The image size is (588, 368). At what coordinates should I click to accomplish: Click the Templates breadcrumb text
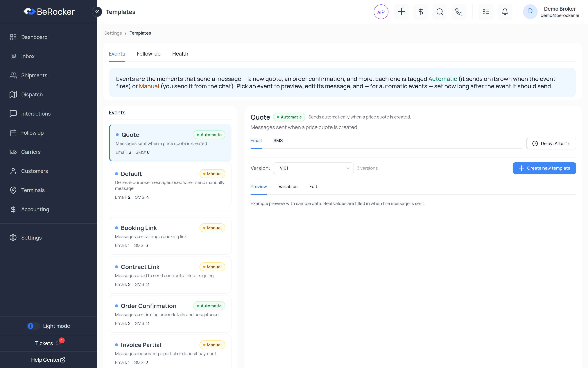coord(140,33)
